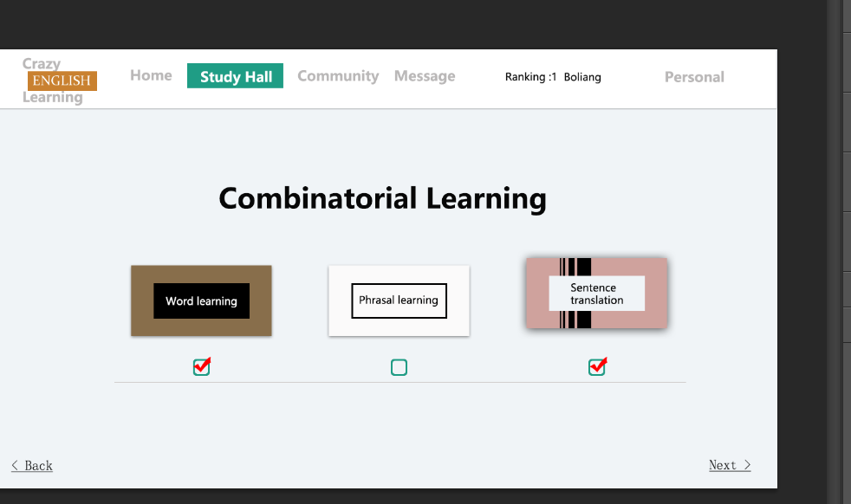Viewport: 851px width, 504px height.
Task: Check the Phrasal learning checkbox
Action: pos(399,367)
